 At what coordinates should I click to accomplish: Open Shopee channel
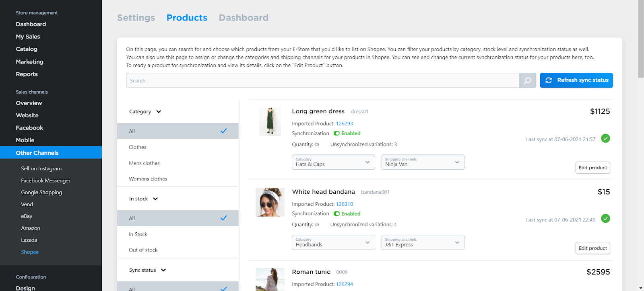(30, 252)
